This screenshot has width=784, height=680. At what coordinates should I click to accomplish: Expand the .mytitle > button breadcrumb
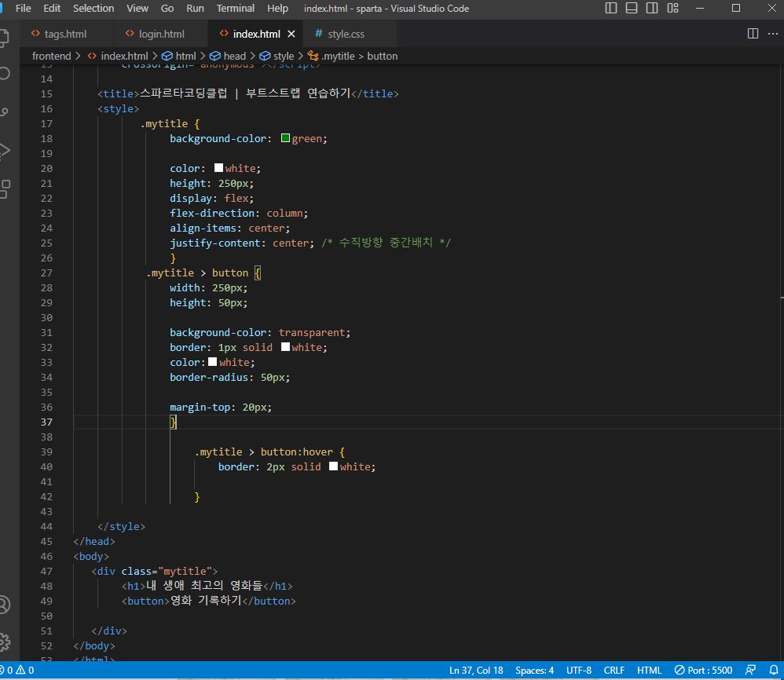point(353,56)
